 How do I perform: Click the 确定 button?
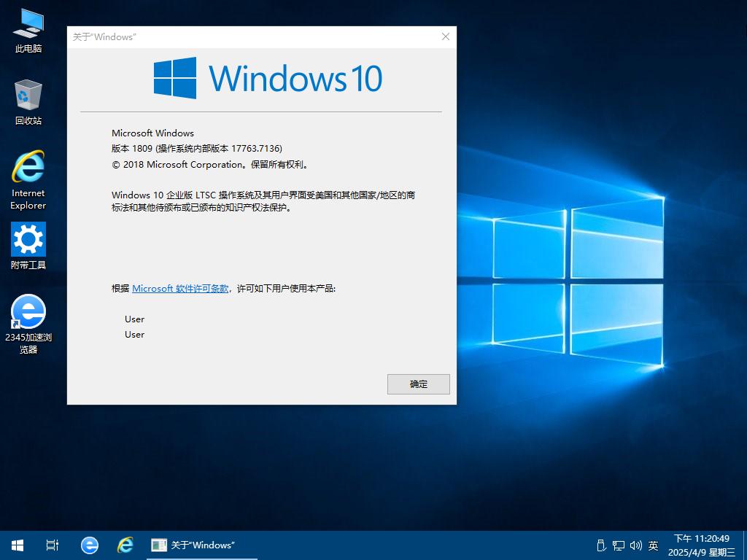click(x=418, y=384)
